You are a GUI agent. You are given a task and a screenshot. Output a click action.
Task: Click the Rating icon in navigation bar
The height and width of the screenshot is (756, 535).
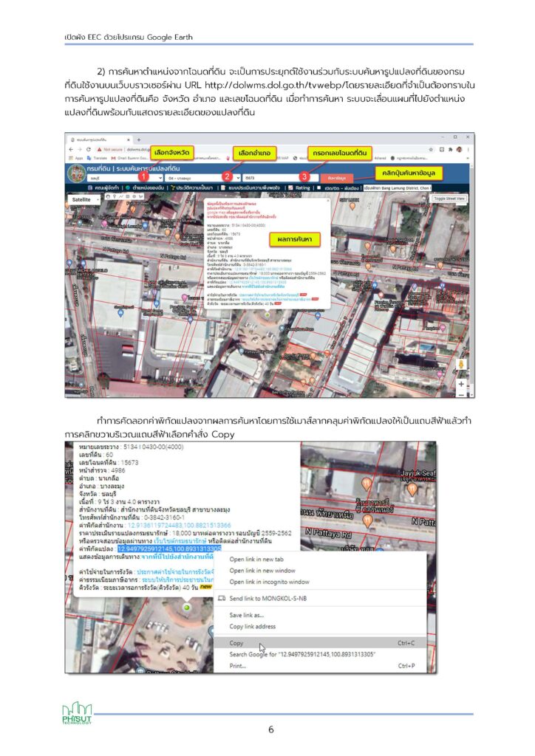click(290, 188)
